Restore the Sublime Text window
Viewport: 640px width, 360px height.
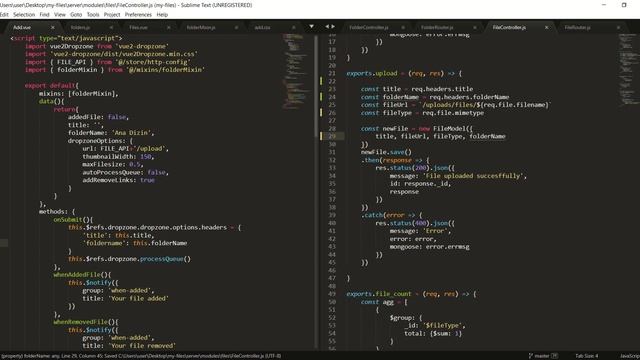pos(624,5)
